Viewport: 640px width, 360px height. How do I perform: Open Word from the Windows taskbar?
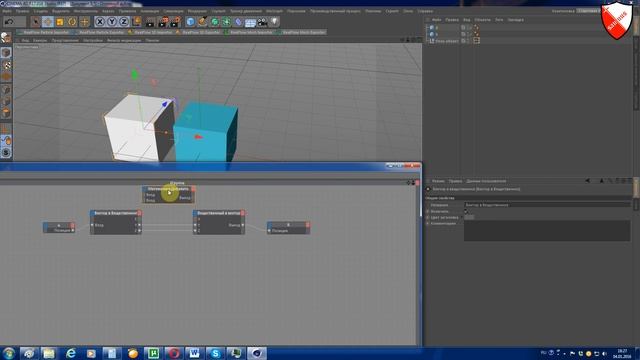coord(194,353)
